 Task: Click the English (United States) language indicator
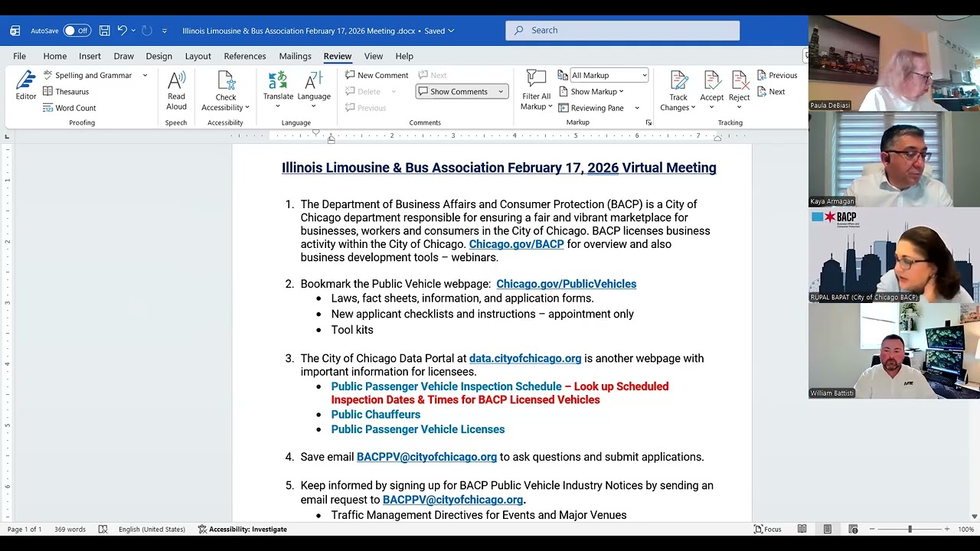coord(152,529)
